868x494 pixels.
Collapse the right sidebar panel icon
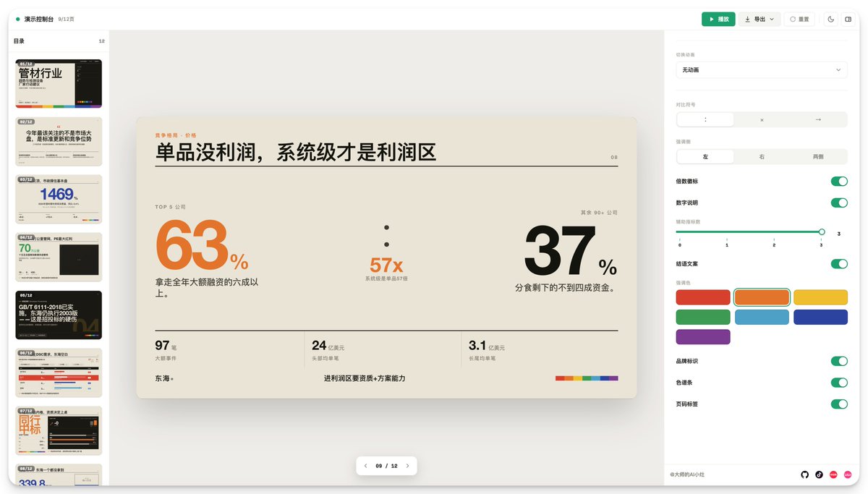tap(848, 20)
